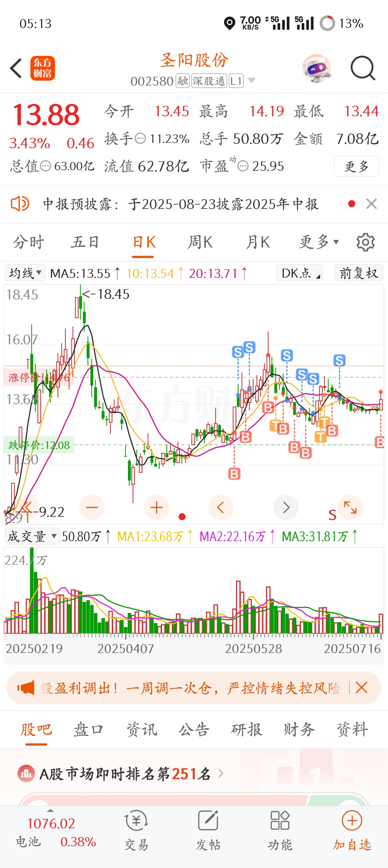
Task: Toggle 前复权 price adjustment
Action: (359, 273)
